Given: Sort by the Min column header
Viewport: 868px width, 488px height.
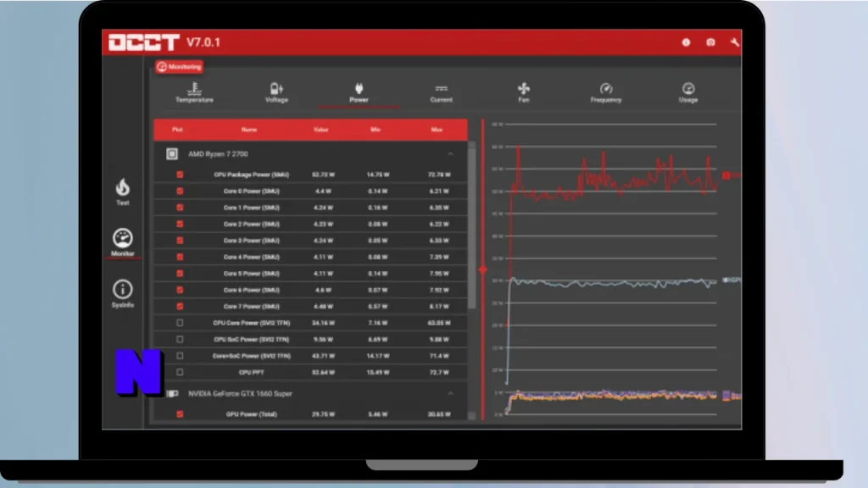Looking at the screenshot, I should [376, 130].
